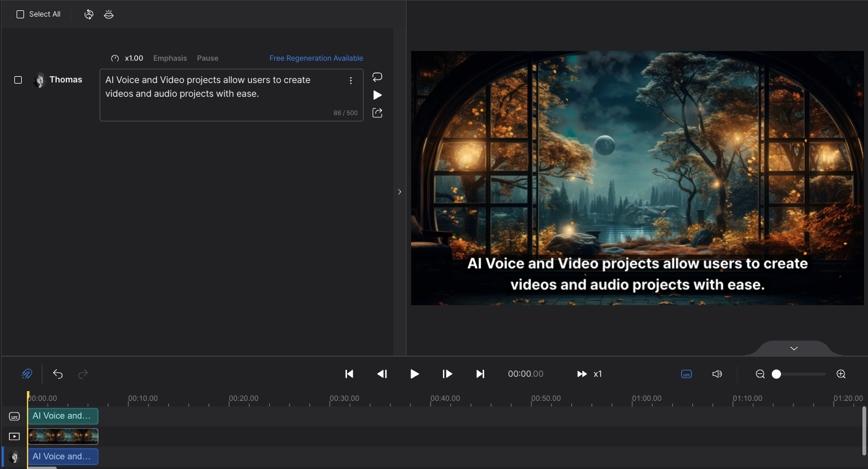Click the subtitle track icon
This screenshot has width=868, height=469.
[x=14, y=416]
